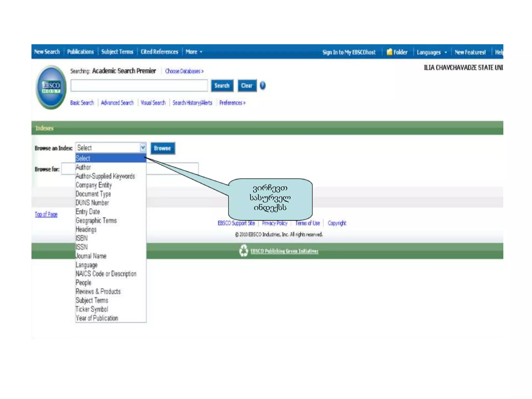Click the green recycle initiatives icon
This screenshot has height=399, width=532.
tap(243, 251)
